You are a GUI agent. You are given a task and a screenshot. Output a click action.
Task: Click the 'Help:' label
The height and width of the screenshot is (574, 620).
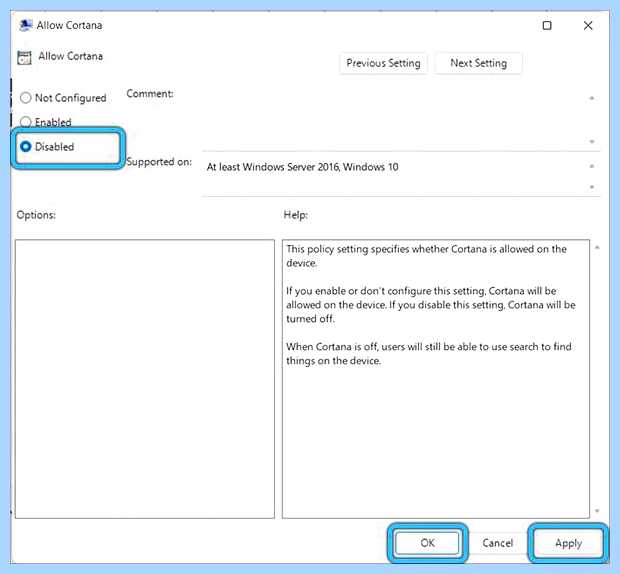coord(295,215)
